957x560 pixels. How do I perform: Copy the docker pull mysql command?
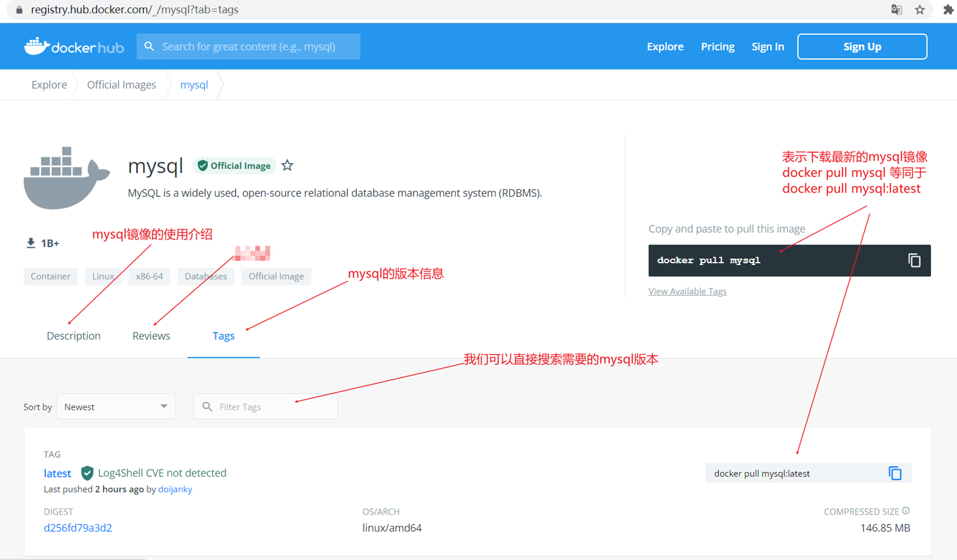914,260
